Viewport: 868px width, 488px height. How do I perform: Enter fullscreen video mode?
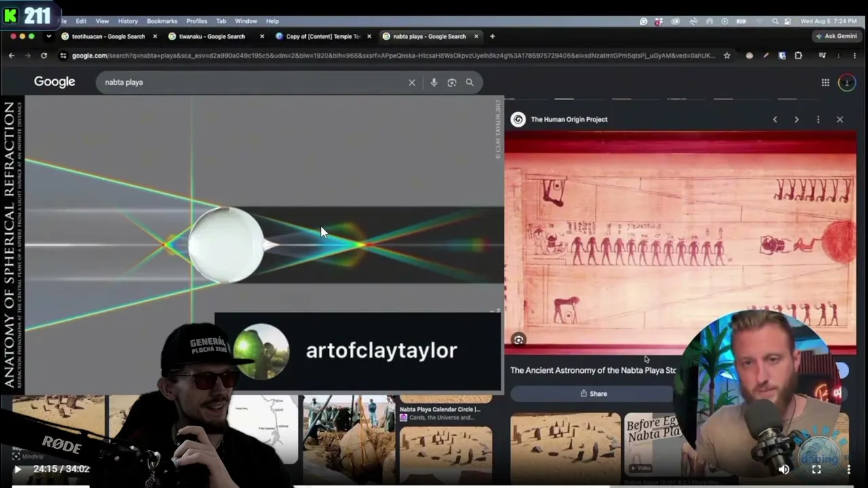[816, 469]
